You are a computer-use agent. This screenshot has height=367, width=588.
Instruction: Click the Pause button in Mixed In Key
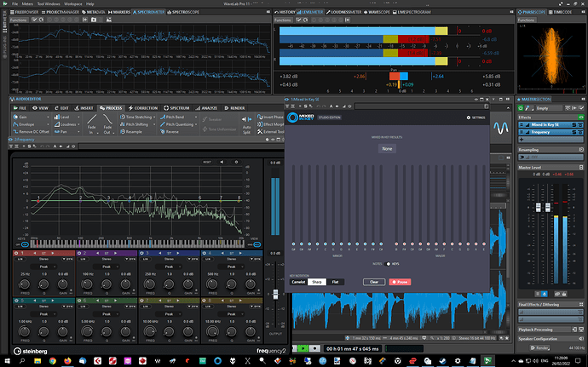400,281
